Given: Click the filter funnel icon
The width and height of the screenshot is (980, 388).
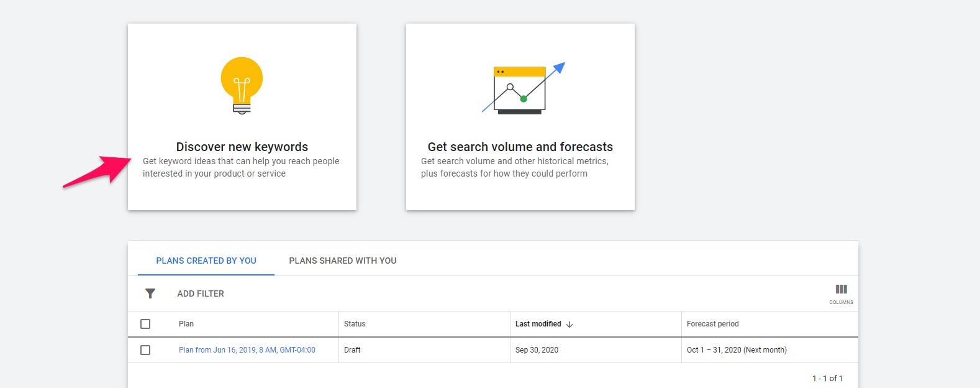Looking at the screenshot, I should pos(150,293).
